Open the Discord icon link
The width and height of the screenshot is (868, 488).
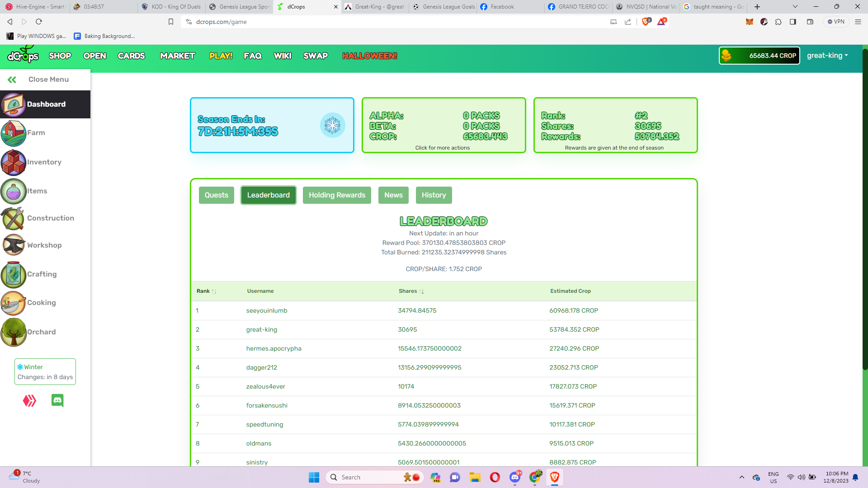pyautogui.click(x=57, y=400)
